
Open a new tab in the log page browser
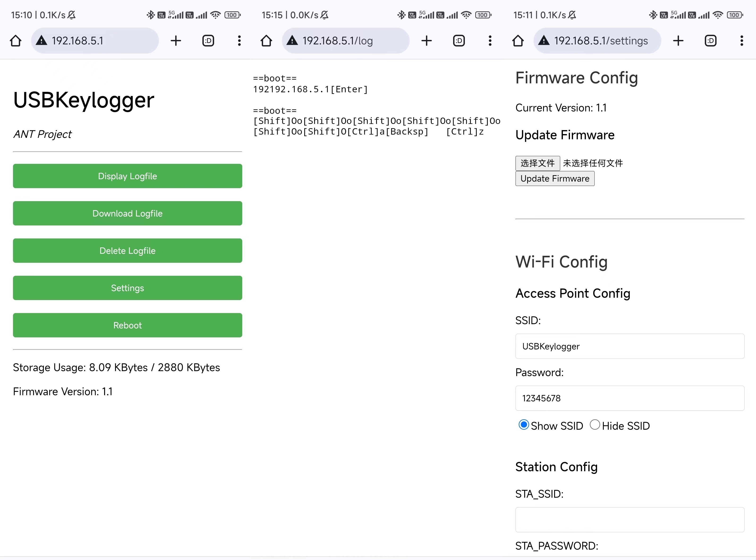point(426,41)
